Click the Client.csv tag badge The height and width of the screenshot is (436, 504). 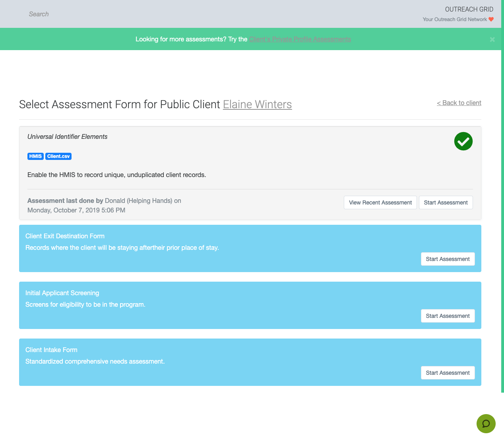tap(58, 156)
